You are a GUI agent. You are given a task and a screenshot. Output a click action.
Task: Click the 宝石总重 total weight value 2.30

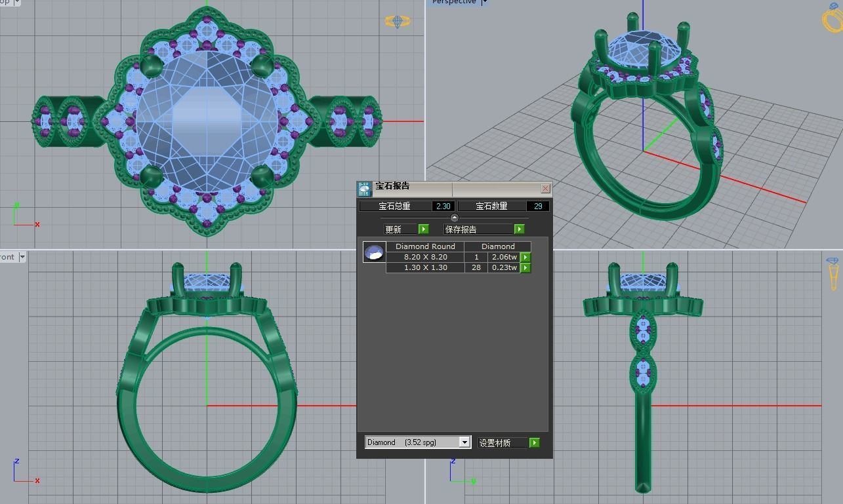point(443,206)
